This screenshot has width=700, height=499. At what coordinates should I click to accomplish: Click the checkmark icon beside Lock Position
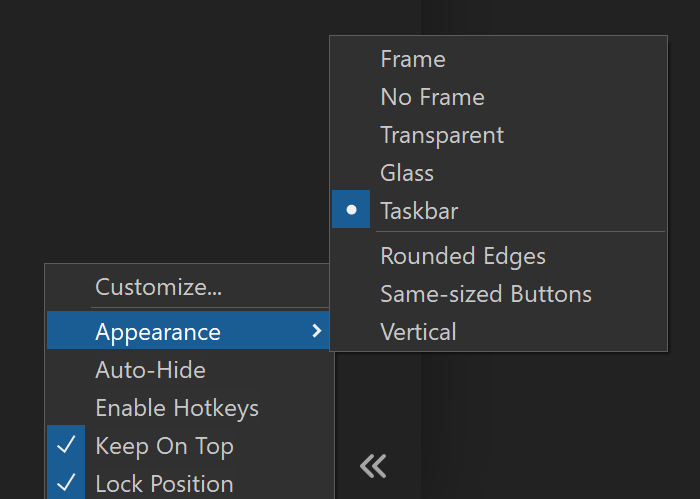pyautogui.click(x=66, y=484)
